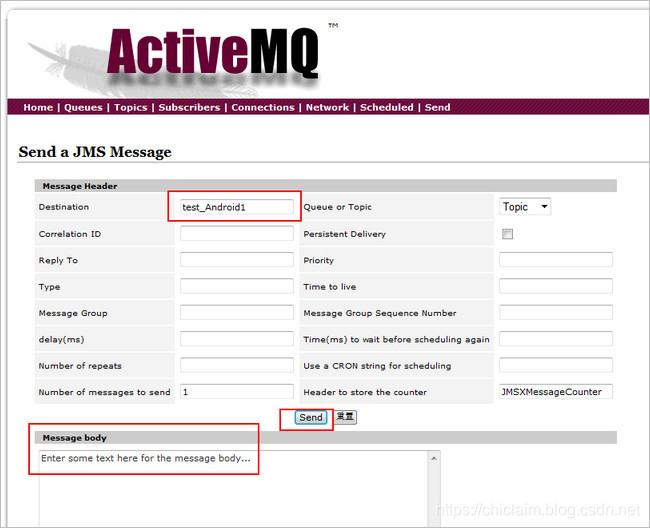Click the Header to store the counter label

click(365, 392)
